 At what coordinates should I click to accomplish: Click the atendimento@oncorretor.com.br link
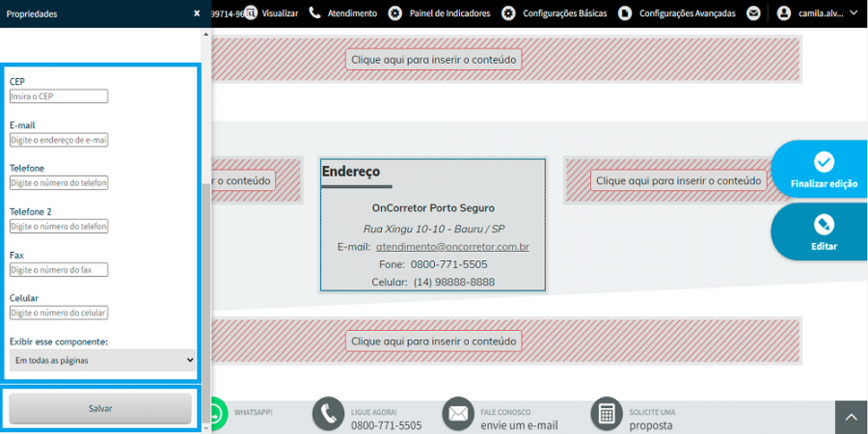click(452, 246)
